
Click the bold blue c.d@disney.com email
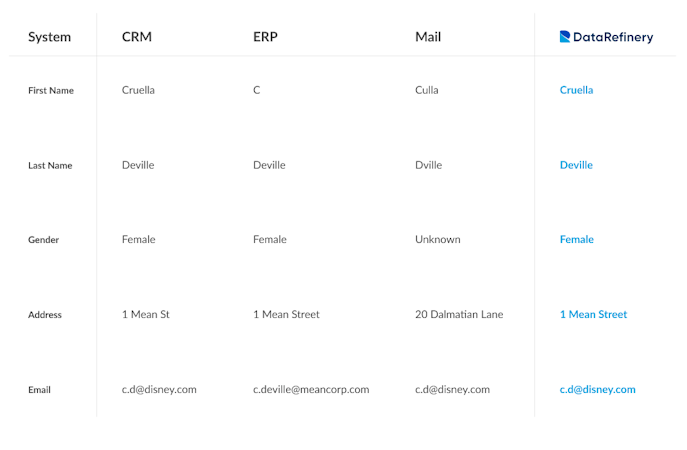tap(597, 390)
